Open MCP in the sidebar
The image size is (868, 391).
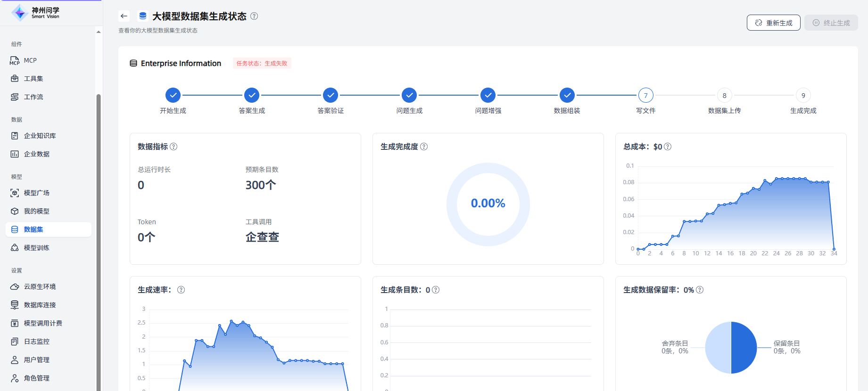30,60
